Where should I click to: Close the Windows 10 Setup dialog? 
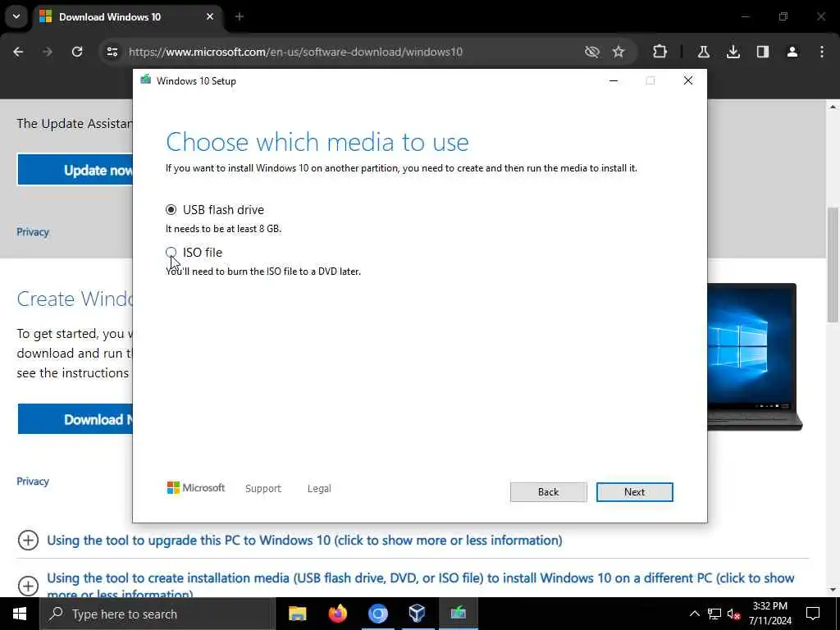pyautogui.click(x=688, y=80)
